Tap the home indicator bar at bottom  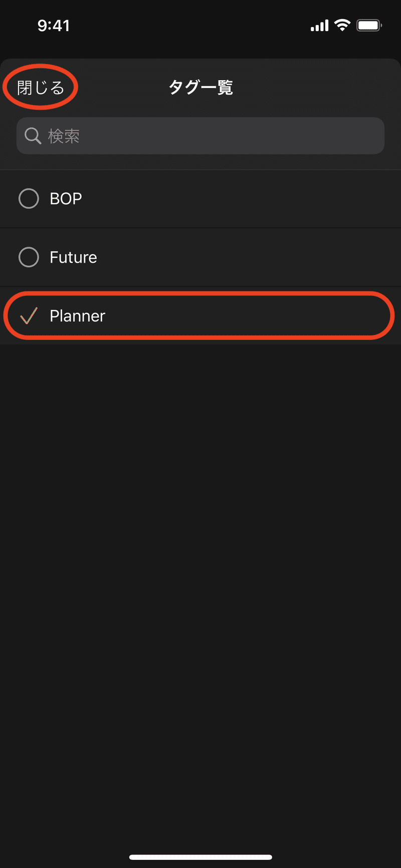click(x=200, y=857)
